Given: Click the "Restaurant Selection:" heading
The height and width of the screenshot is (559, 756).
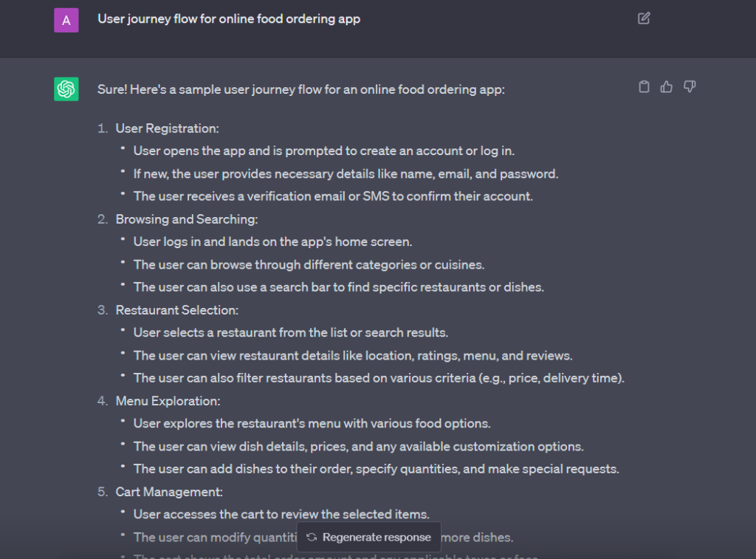Looking at the screenshot, I should 176,310.
